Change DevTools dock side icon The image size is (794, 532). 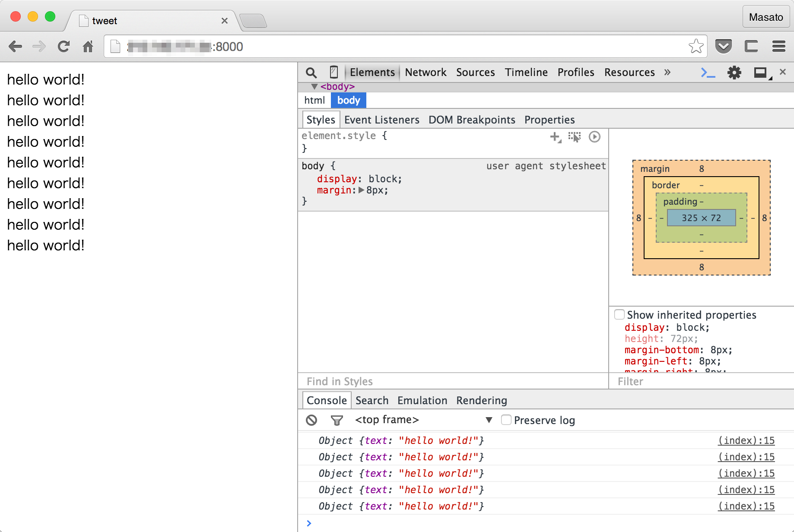point(762,73)
